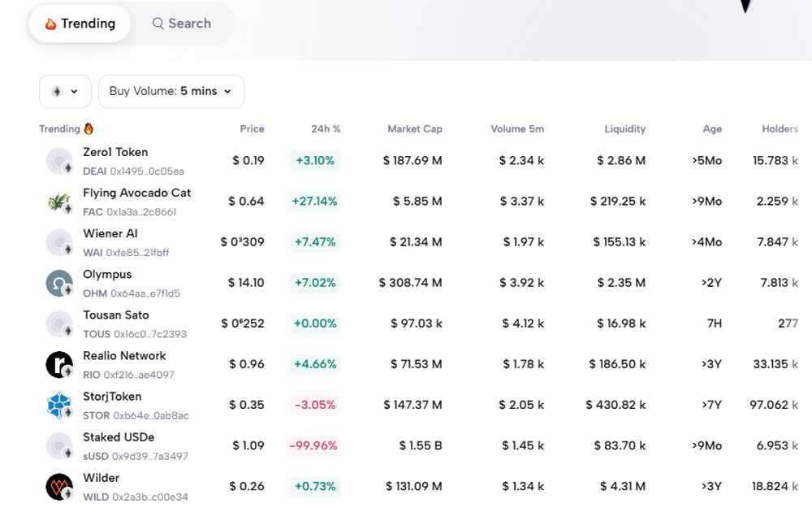Open the Realio Network name link
This screenshot has height=508, width=812.
[124, 356]
